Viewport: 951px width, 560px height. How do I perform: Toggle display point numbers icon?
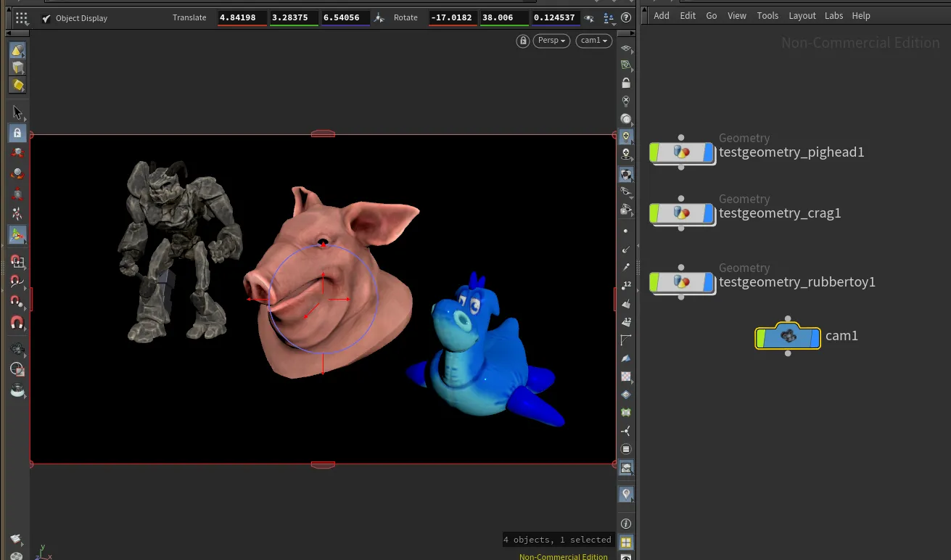coord(626,285)
